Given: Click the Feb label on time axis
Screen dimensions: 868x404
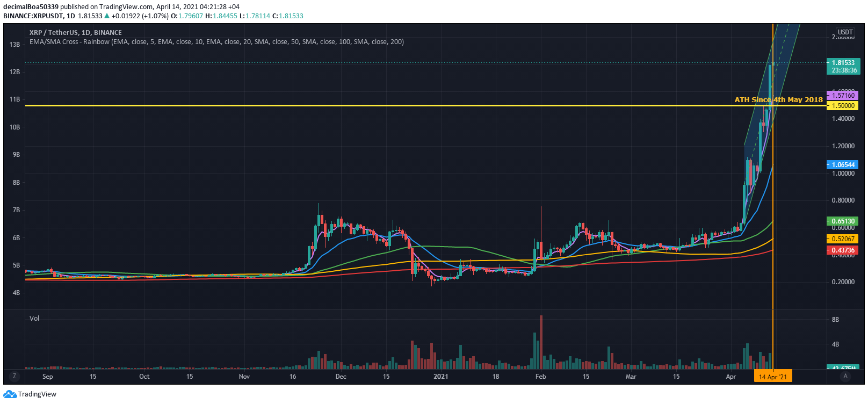Looking at the screenshot, I should pos(541,377).
